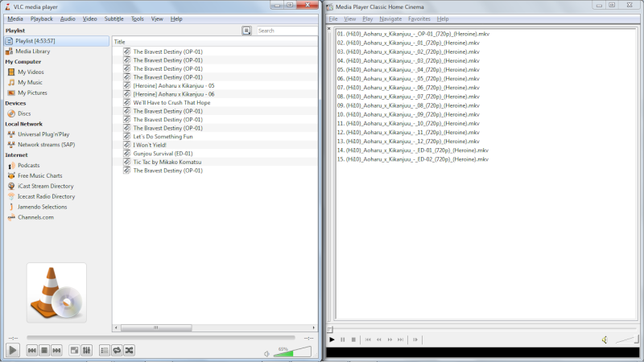Mute VLC using the speaker icon
This screenshot has height=362, width=644.
point(266,353)
